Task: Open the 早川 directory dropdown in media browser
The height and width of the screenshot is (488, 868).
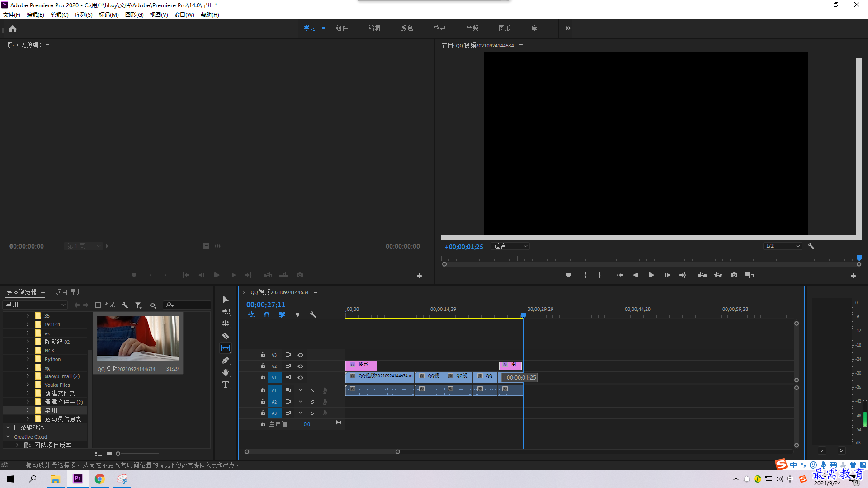Action: (x=36, y=305)
